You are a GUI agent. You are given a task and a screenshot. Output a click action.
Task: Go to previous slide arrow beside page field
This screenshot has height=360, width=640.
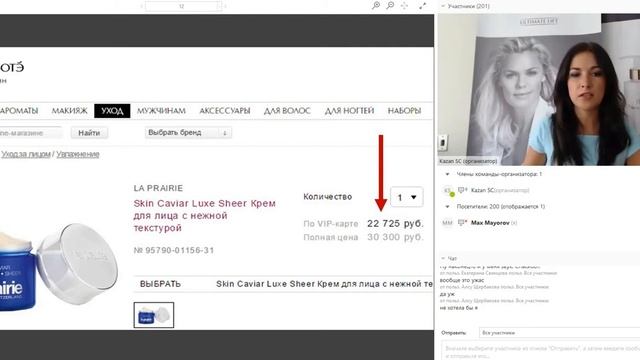(141, 6)
